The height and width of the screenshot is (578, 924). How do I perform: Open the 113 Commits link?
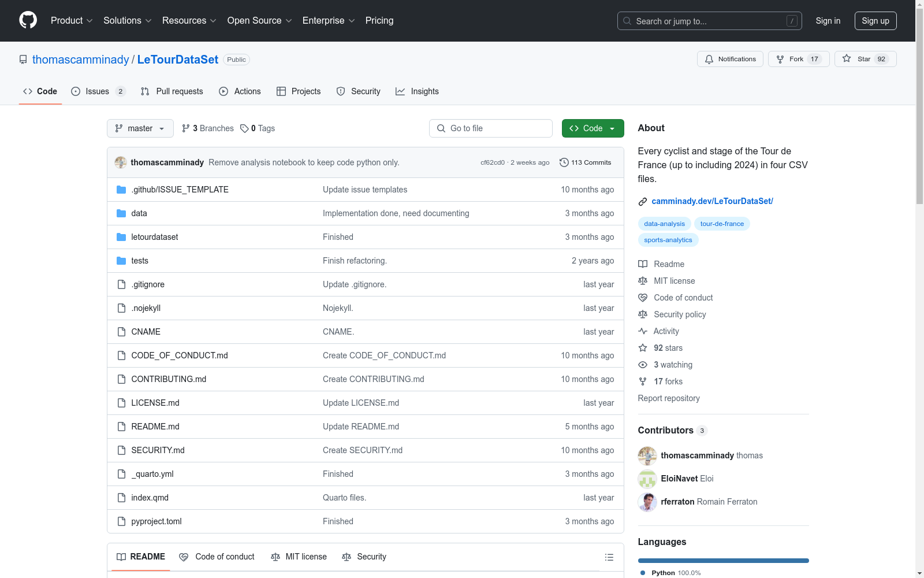click(585, 162)
